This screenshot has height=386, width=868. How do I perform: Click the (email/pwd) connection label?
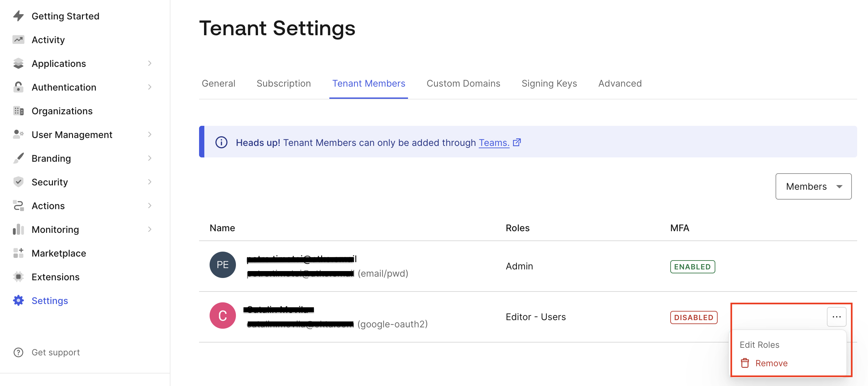(383, 273)
